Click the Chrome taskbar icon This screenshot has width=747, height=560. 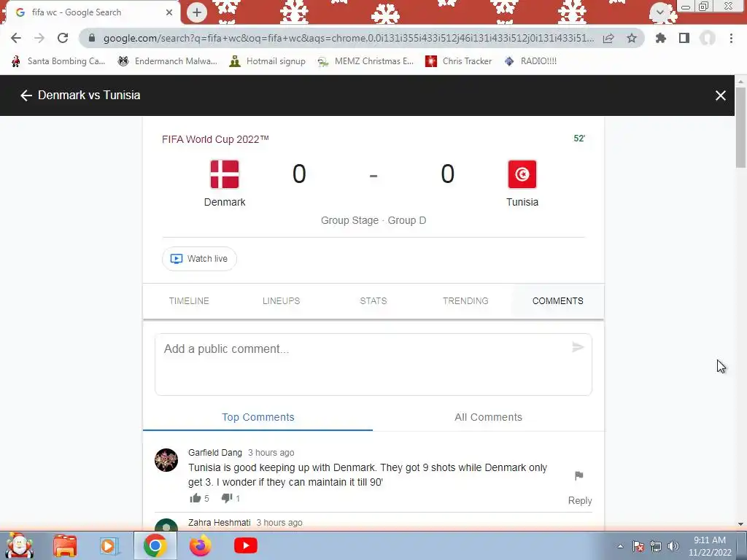155,545
